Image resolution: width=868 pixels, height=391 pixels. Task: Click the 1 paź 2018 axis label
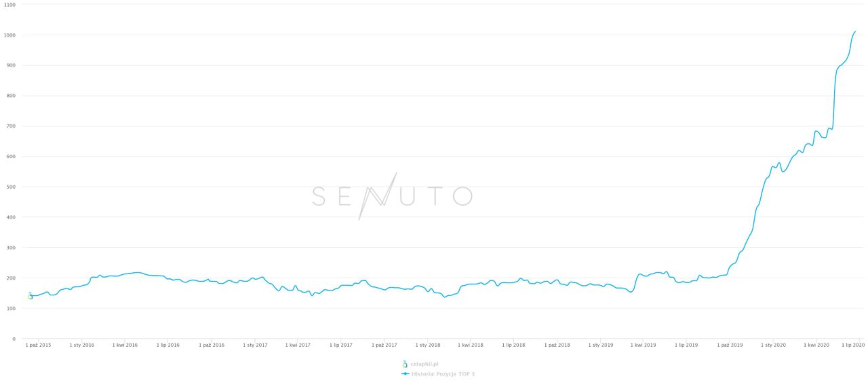557,345
